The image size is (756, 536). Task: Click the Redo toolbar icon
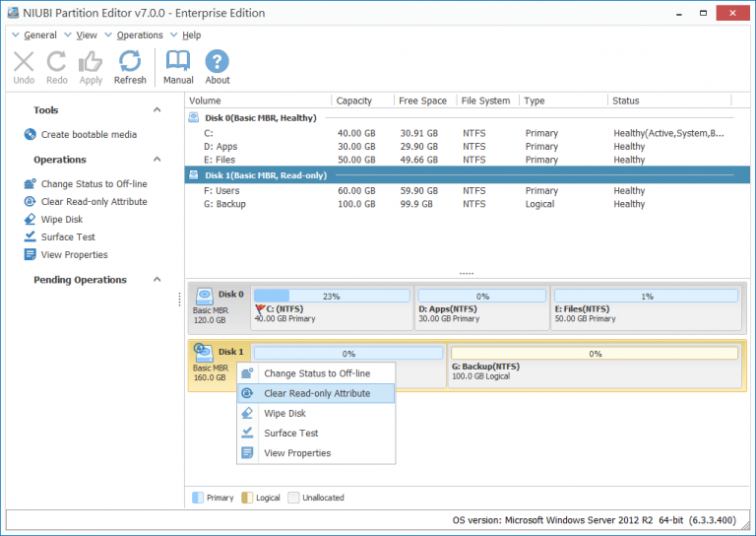pos(56,62)
